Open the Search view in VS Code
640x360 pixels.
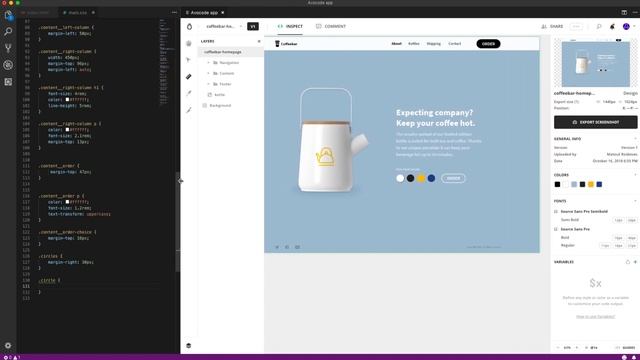tap(8, 31)
